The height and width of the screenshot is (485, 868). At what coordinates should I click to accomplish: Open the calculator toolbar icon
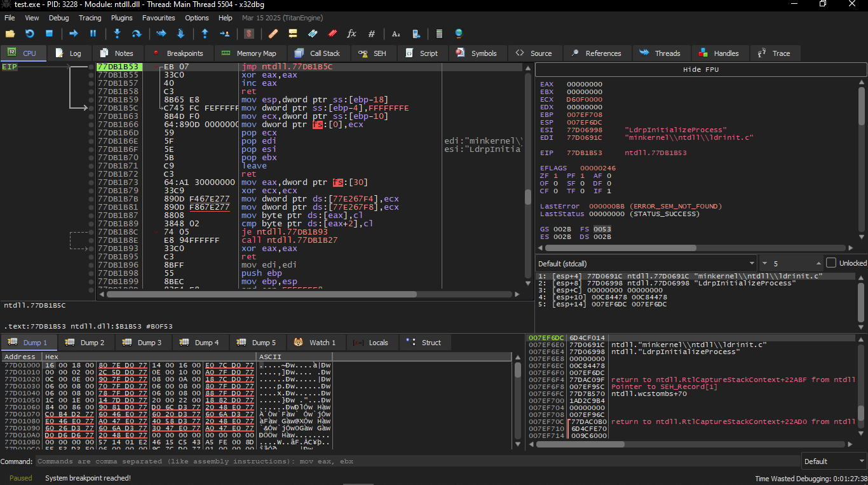439,34
